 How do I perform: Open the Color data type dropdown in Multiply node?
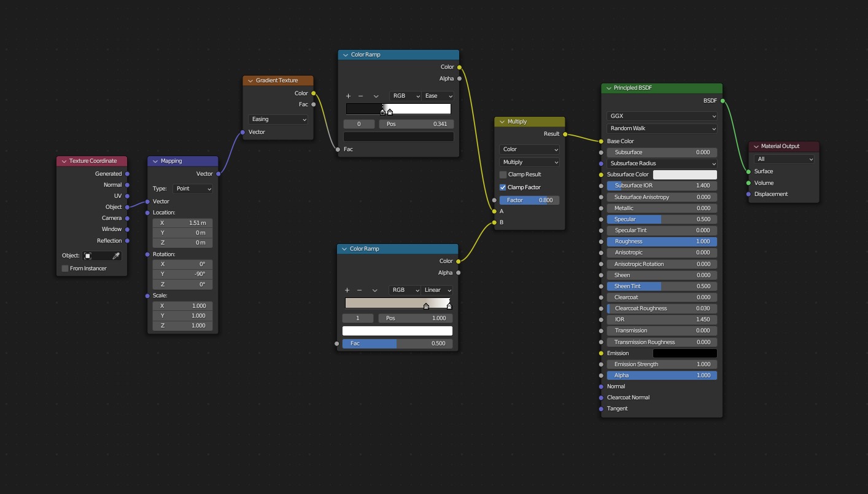tap(529, 149)
